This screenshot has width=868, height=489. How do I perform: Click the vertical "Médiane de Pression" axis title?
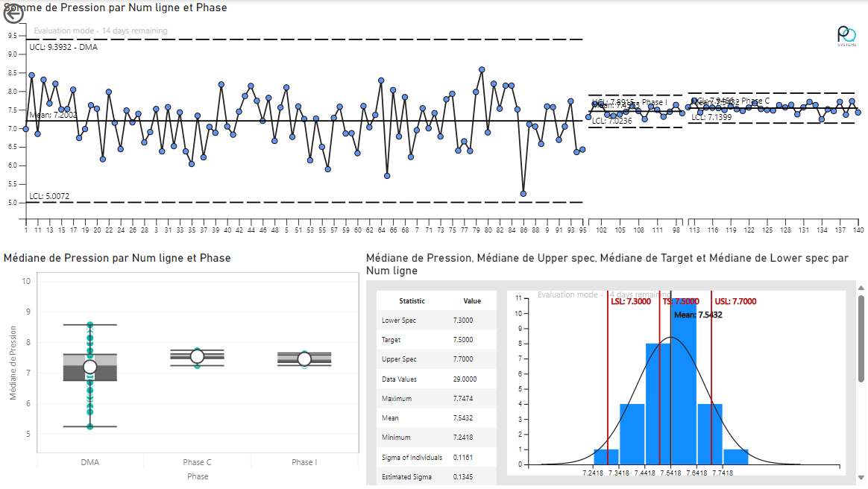(x=13, y=363)
